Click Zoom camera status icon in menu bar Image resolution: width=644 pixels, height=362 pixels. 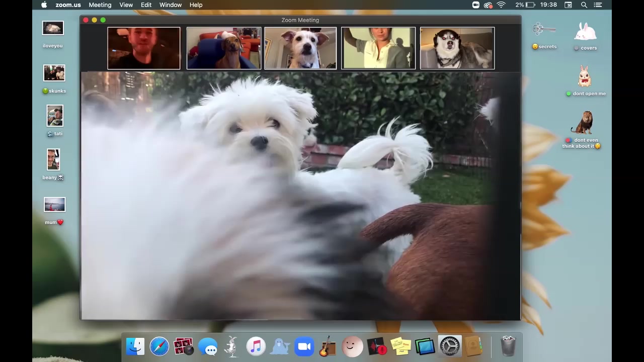[x=476, y=5]
